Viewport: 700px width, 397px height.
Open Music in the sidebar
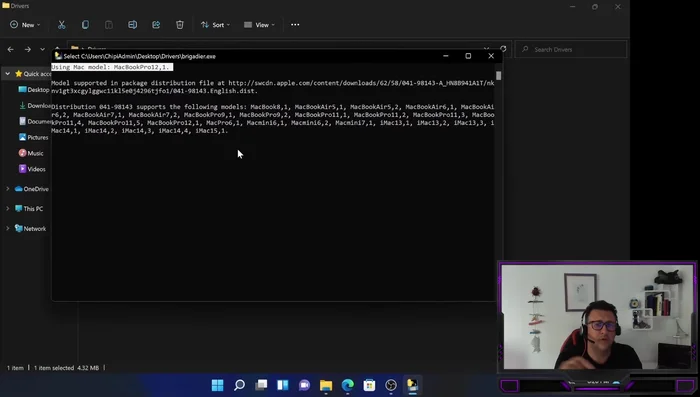click(31, 153)
